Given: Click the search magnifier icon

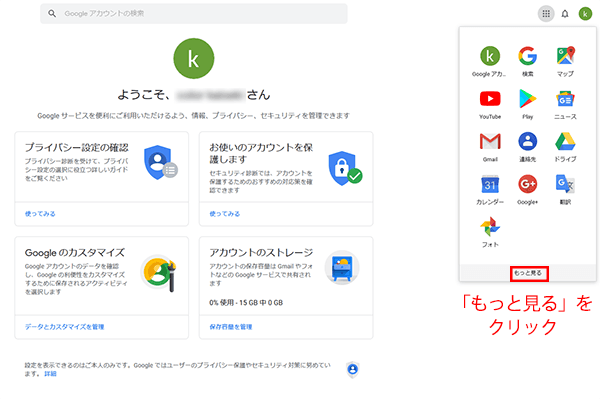Looking at the screenshot, I should pyautogui.click(x=52, y=14).
